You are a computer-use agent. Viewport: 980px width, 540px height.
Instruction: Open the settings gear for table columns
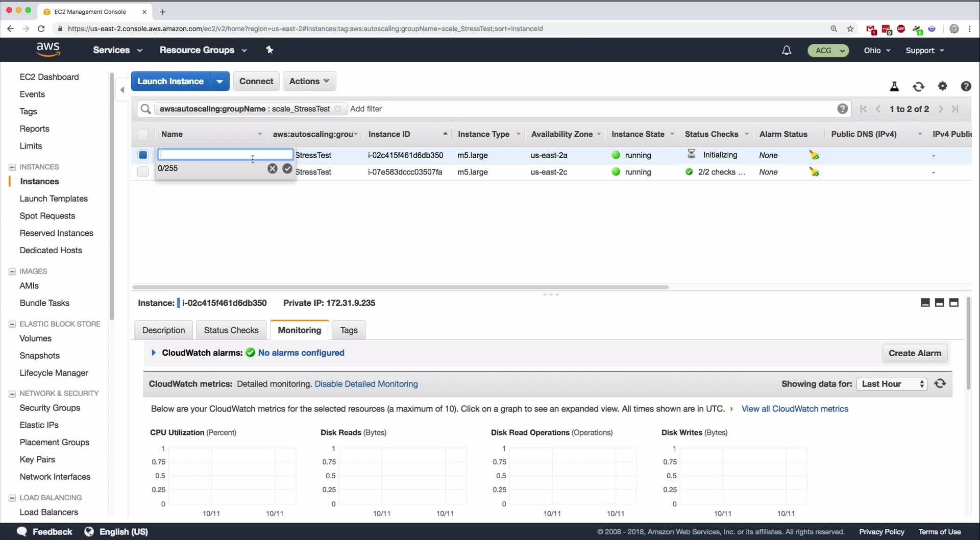[x=942, y=86]
